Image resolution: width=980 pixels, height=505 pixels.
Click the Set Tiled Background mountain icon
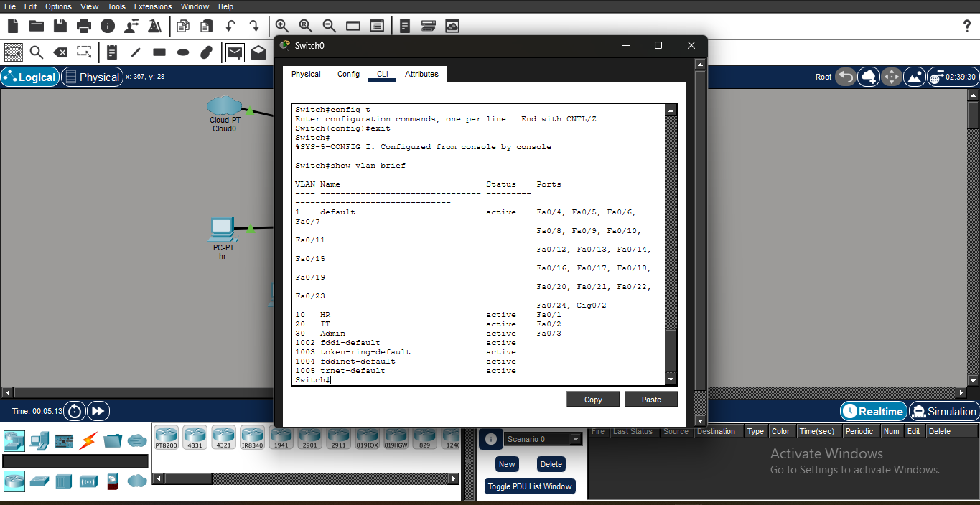[915, 77]
